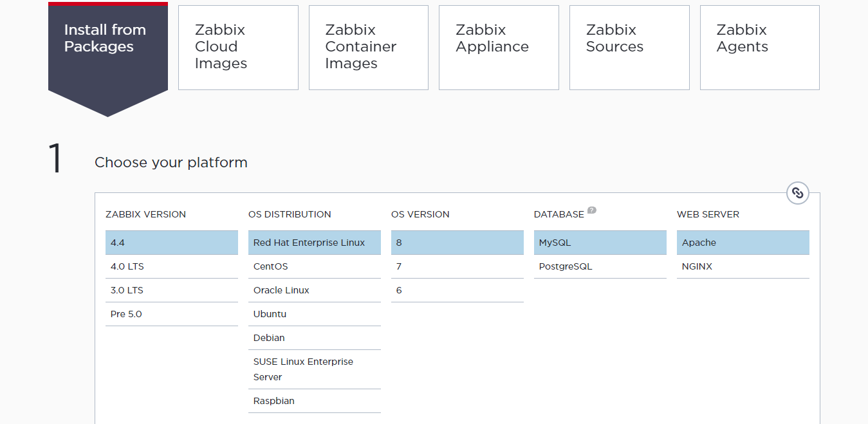Select the Zabbix Agents tab
The width and height of the screenshot is (868, 424).
759,48
